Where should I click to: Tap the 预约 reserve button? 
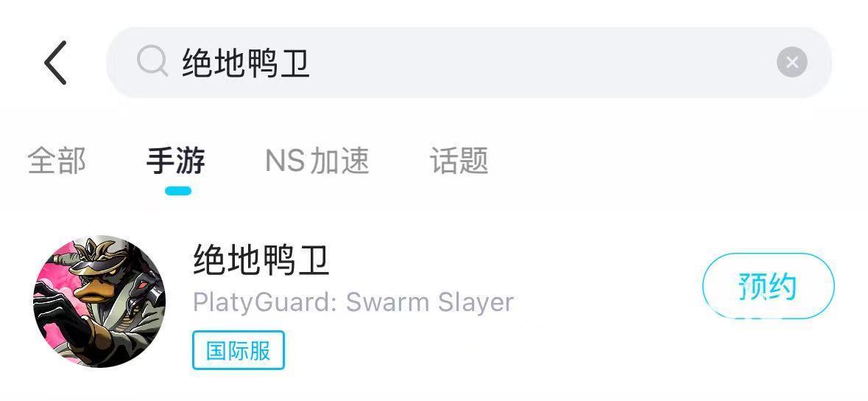point(768,286)
